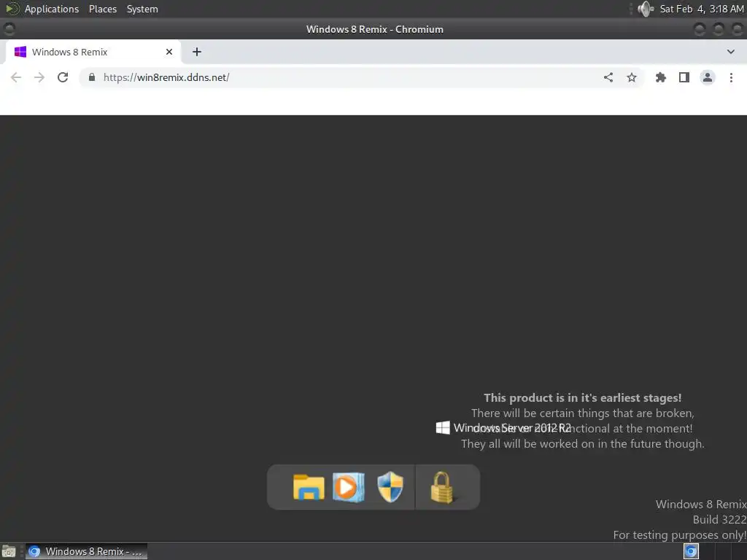Screen dimensions: 747x560
Task: Open window menu button on title bar left
Action: pyautogui.click(x=9, y=29)
